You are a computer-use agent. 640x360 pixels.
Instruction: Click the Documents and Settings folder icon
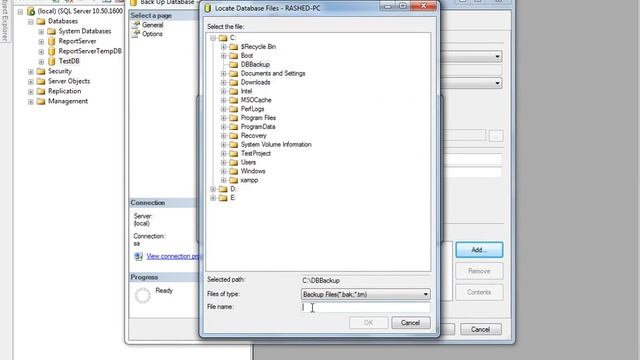(x=233, y=73)
